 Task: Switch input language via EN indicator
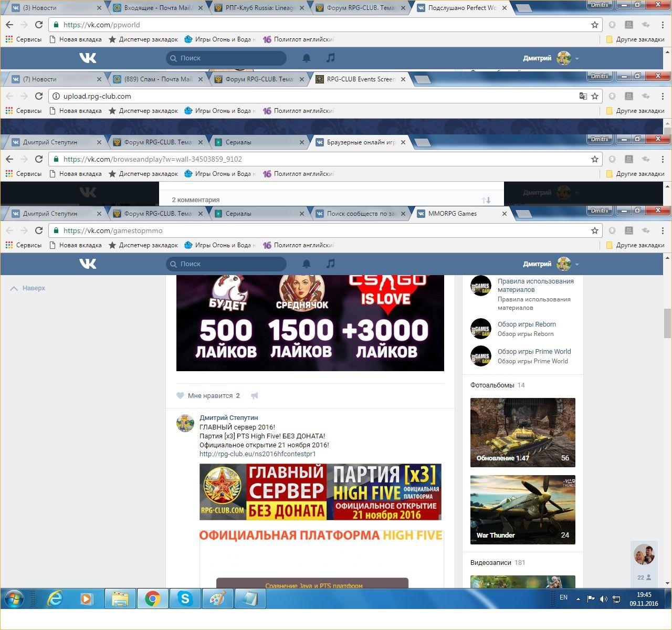pos(564,597)
